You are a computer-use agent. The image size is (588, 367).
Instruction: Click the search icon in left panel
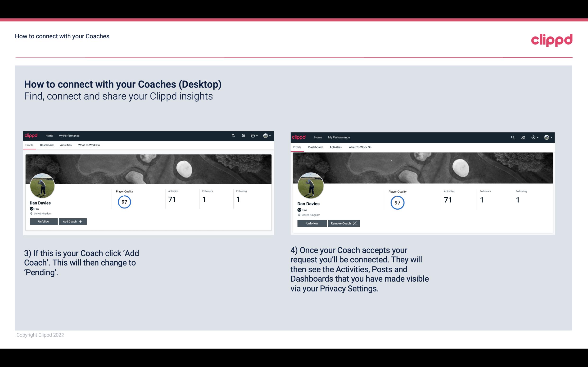(234, 135)
